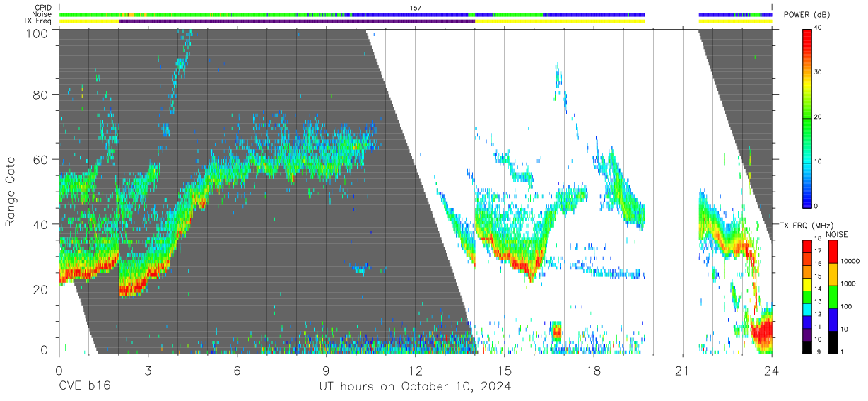The width and height of the screenshot is (868, 401).
Task: Click the "3" UT hour tick label
Action: click(148, 370)
